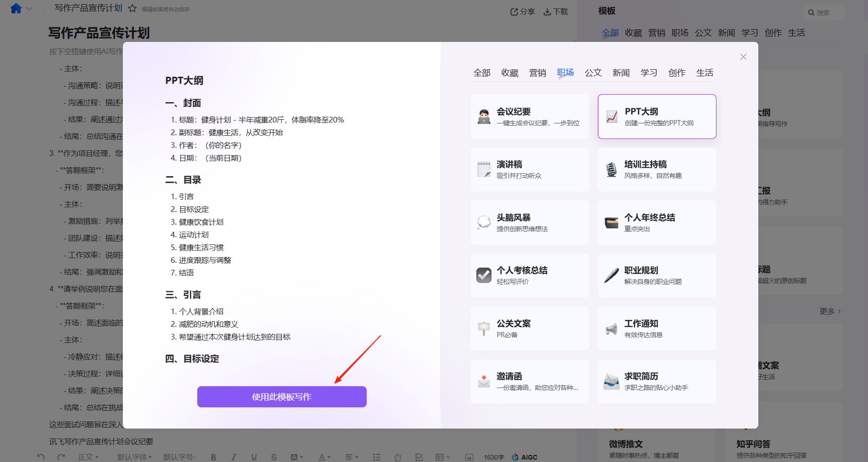Screen dimensions: 868x462
Task: Click 使用此模板写作 button
Action: [x=281, y=397]
